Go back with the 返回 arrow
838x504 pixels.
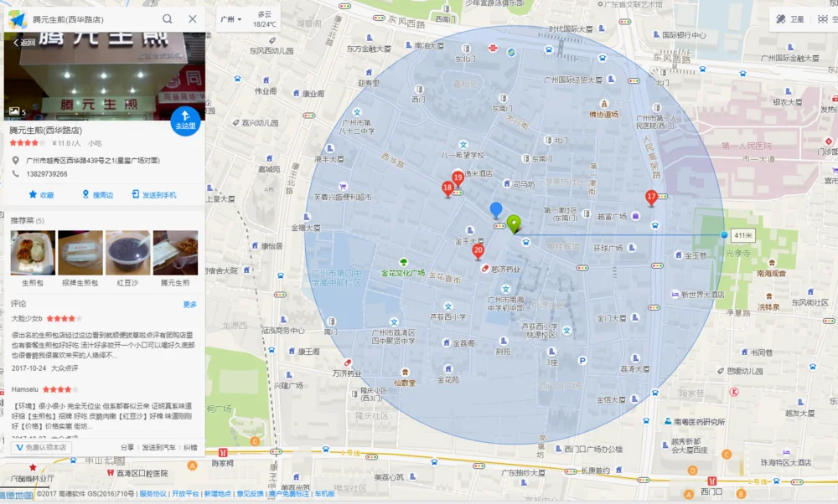point(24,42)
